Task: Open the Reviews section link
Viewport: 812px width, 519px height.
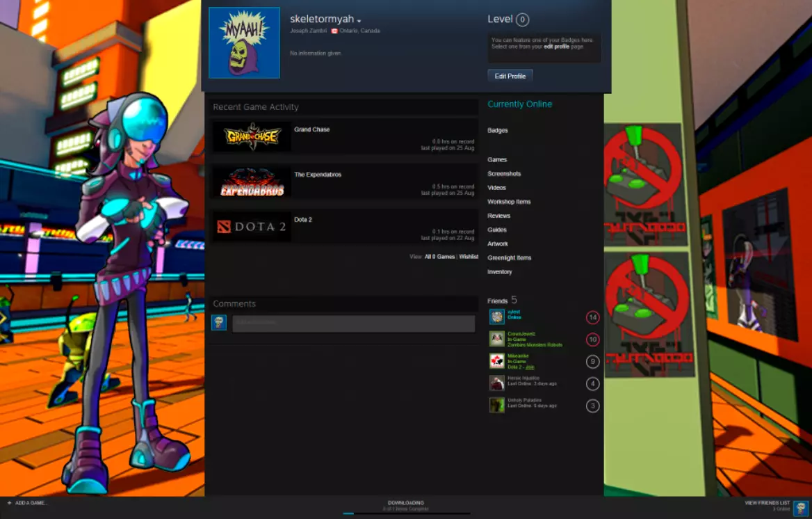Action: point(498,216)
